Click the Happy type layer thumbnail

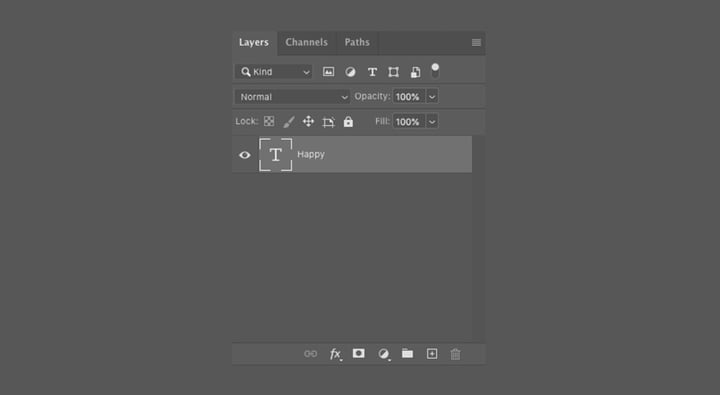276,155
